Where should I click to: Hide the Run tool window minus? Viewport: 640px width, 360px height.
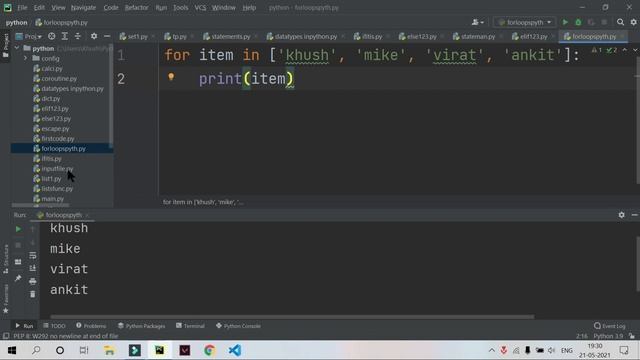(634, 215)
